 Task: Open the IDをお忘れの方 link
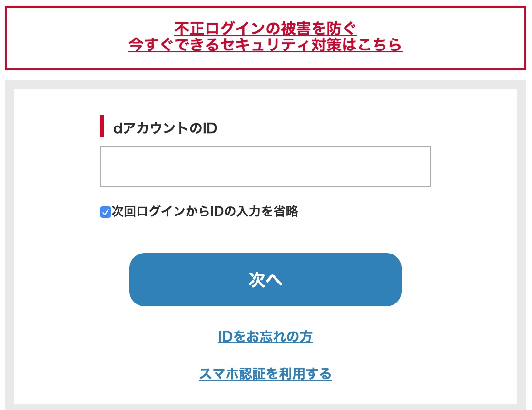click(265, 337)
